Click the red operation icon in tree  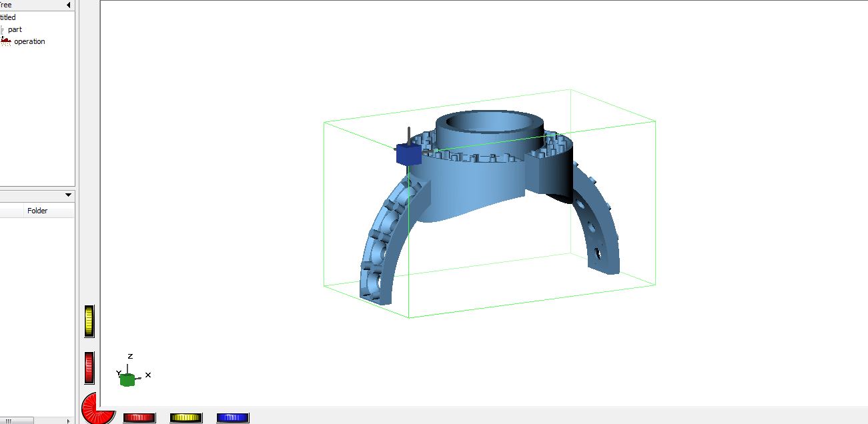[5, 41]
